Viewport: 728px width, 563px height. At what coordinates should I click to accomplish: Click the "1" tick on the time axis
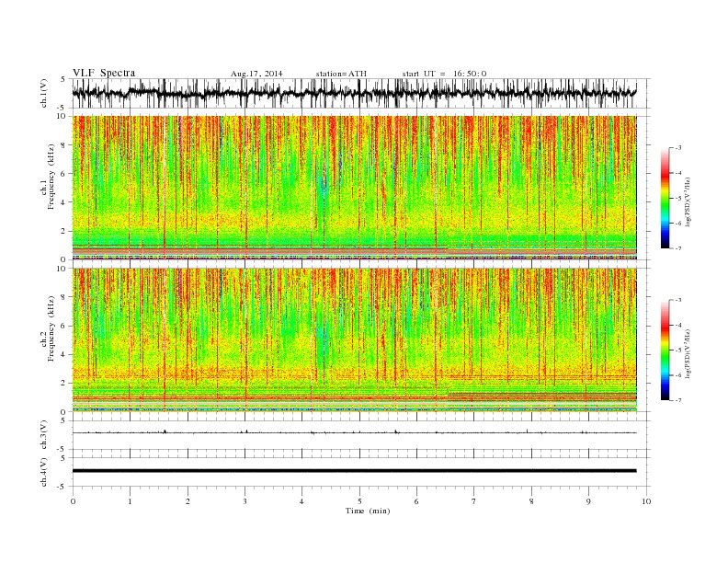(130, 501)
